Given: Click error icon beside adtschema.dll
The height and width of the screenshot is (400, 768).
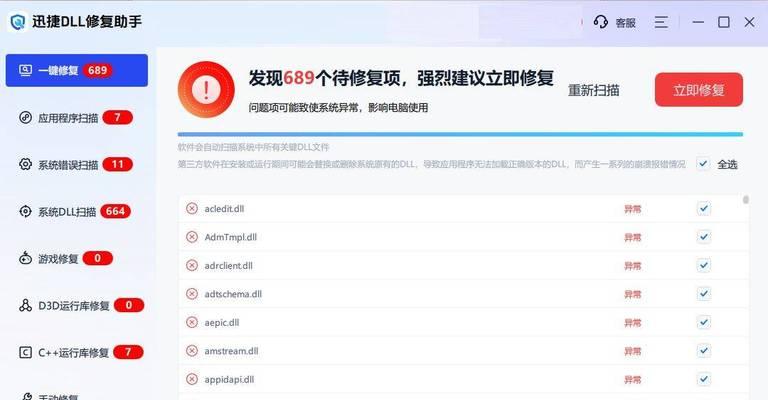Looking at the screenshot, I should tap(192, 294).
